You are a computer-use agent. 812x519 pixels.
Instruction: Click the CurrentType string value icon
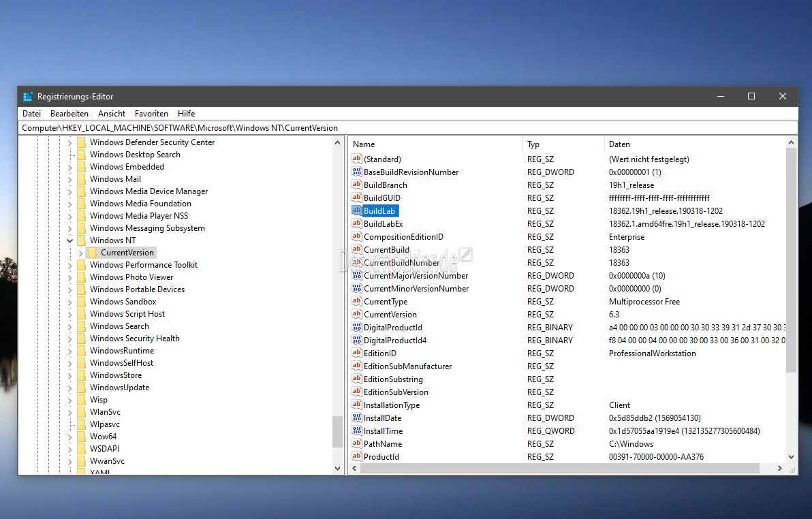(x=356, y=302)
